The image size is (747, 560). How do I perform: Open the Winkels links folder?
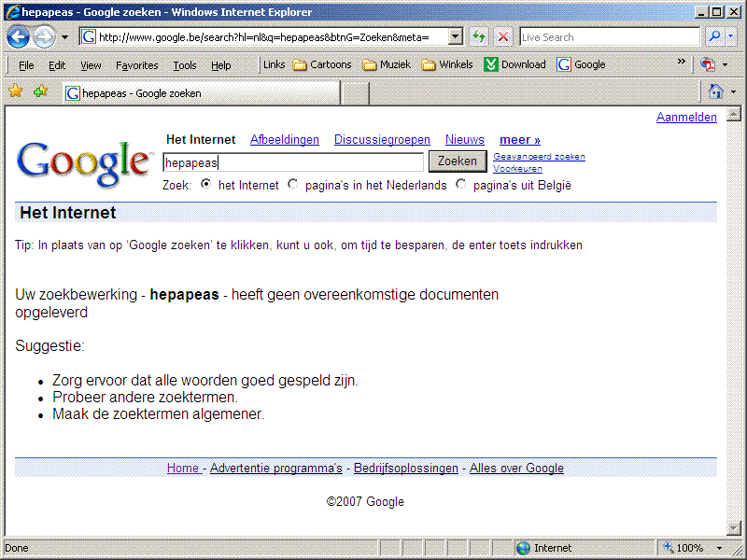point(447,64)
